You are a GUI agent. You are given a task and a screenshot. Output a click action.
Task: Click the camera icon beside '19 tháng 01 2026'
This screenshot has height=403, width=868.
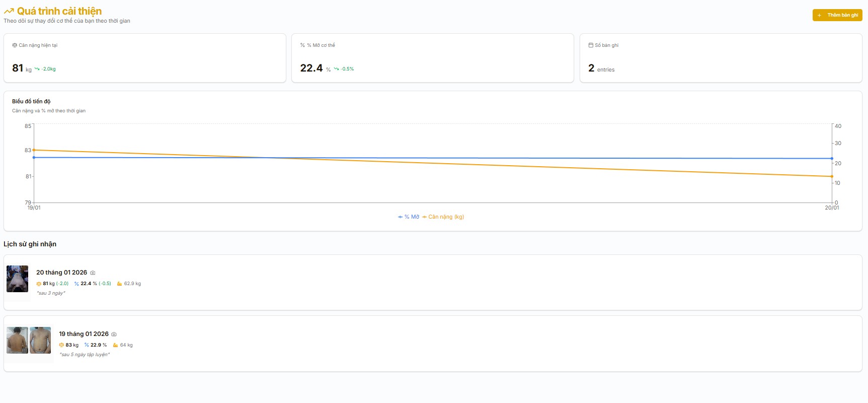tap(114, 334)
